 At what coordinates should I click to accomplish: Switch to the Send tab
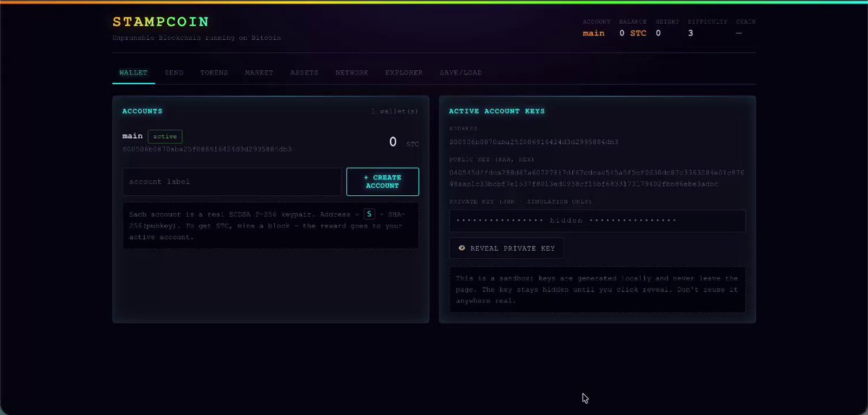pos(174,73)
